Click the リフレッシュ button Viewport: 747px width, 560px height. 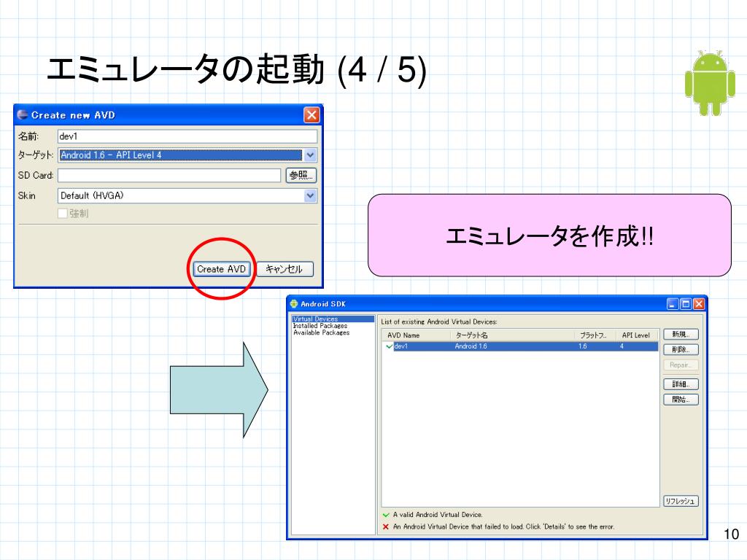681,501
